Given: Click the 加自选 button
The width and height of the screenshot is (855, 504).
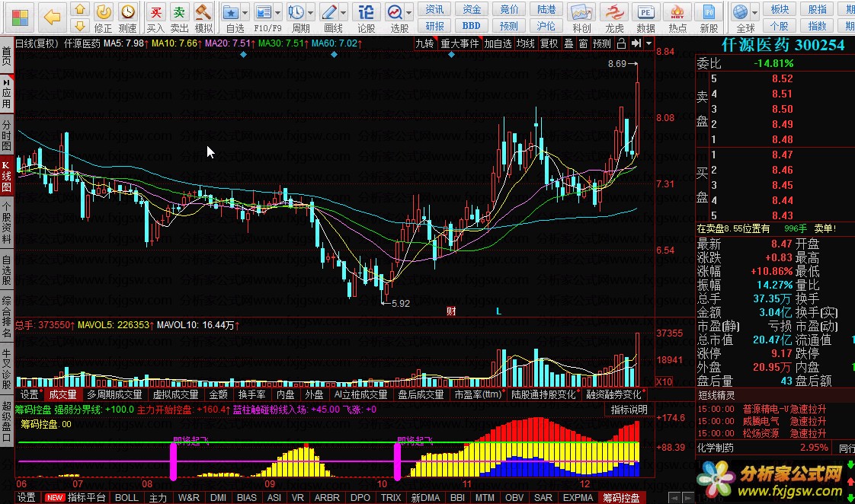Looking at the screenshot, I should 498,43.
